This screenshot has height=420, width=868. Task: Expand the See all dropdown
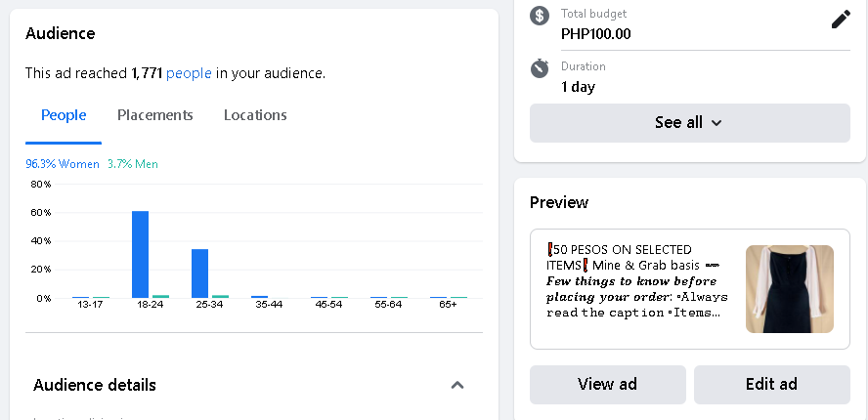689,123
